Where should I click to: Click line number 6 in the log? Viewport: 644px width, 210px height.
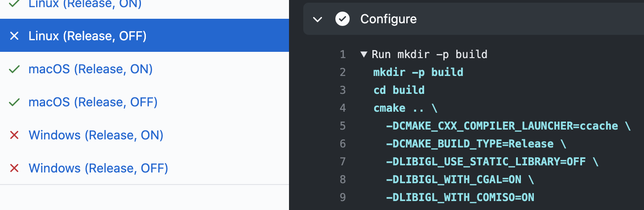click(x=343, y=144)
